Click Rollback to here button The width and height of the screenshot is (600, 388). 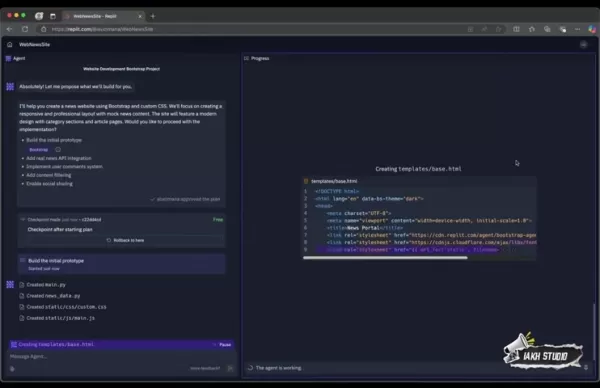coord(126,240)
